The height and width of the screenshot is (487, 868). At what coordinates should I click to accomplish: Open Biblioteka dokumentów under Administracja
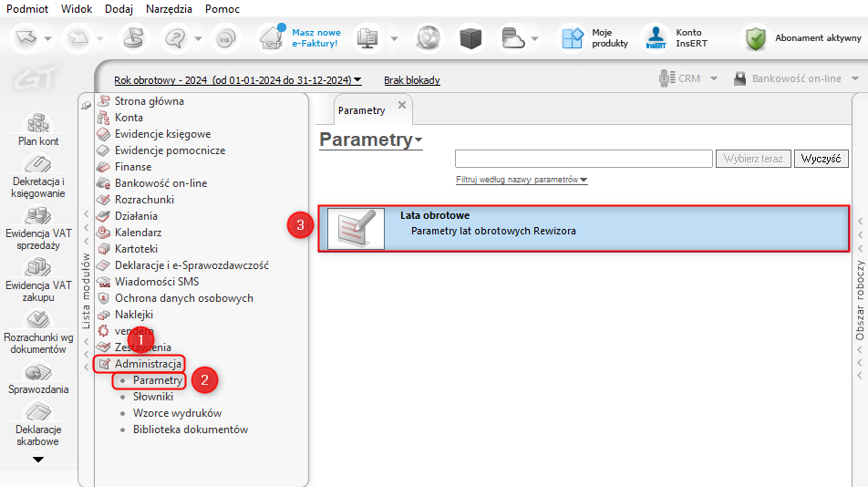[x=190, y=430]
